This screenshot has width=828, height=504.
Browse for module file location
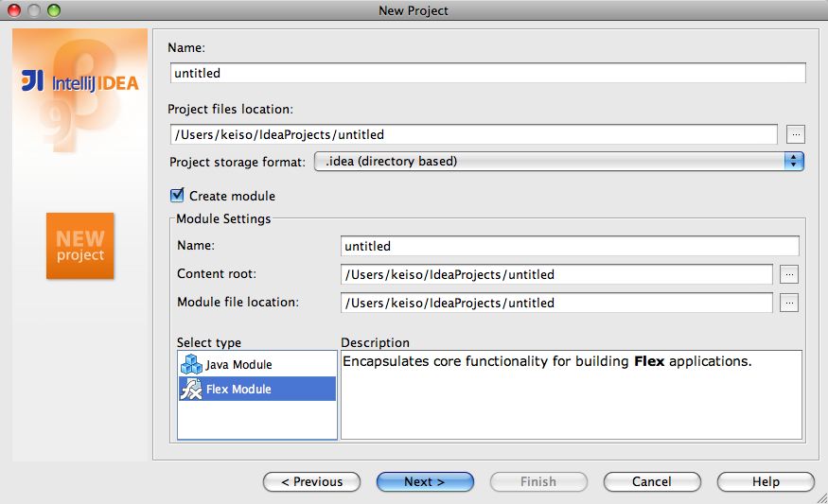(789, 303)
